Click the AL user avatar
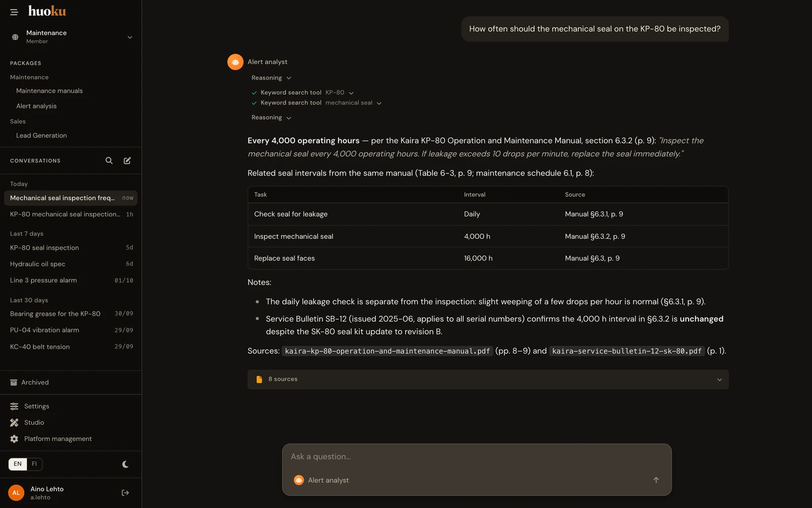This screenshot has height=508, width=812. tap(16, 493)
